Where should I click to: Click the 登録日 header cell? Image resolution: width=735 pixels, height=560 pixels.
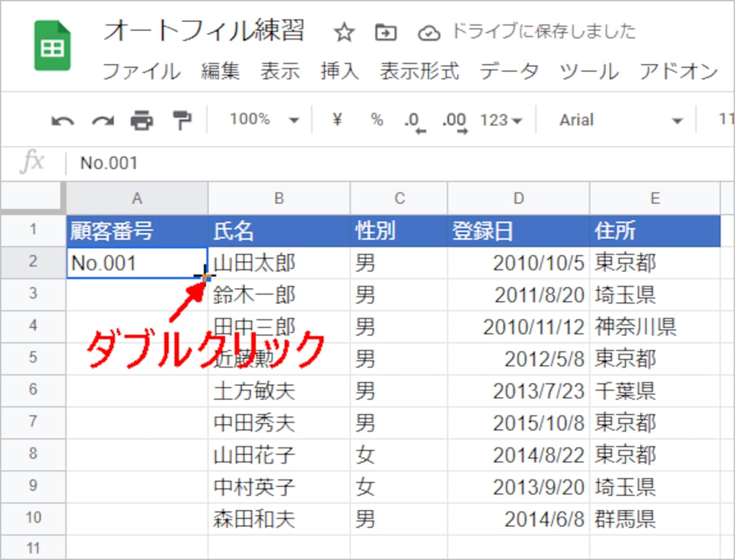pos(519,231)
